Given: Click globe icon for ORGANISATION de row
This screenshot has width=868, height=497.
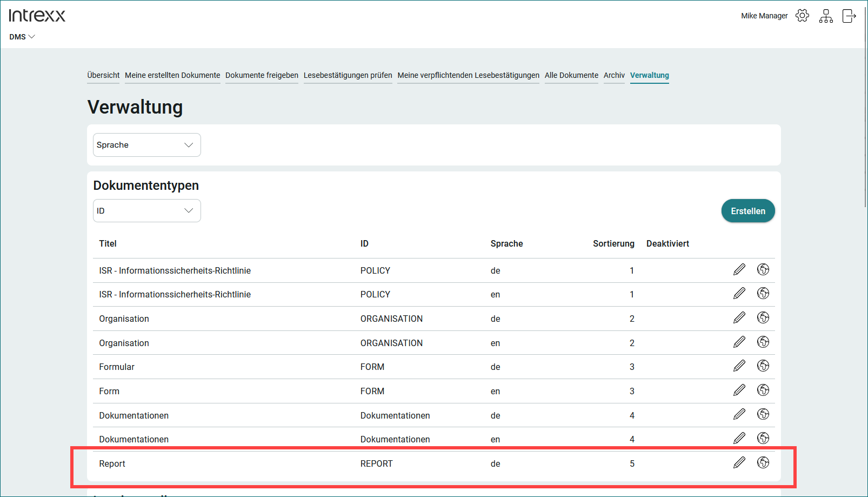Looking at the screenshot, I should click(763, 317).
